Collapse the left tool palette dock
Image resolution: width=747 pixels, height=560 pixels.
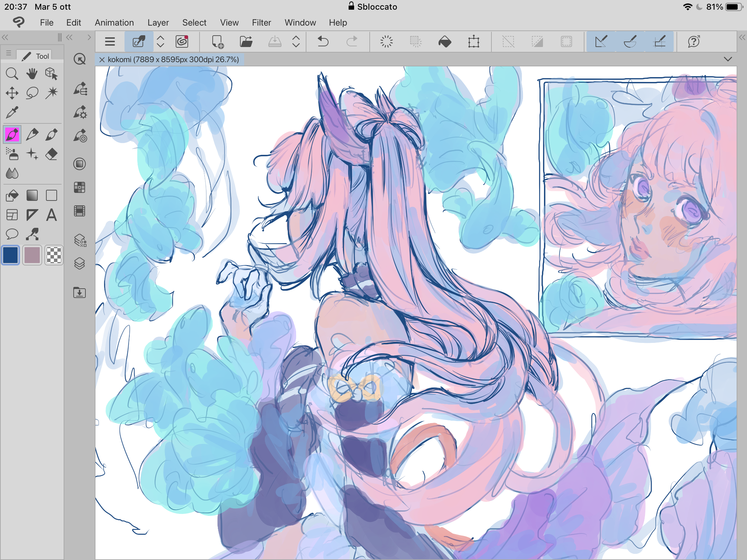[x=5, y=37]
